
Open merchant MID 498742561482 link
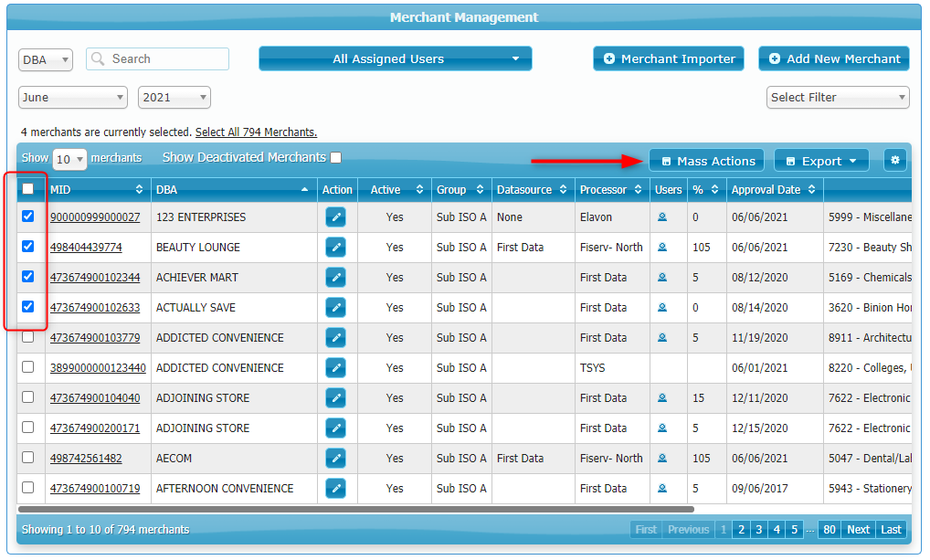(86, 458)
